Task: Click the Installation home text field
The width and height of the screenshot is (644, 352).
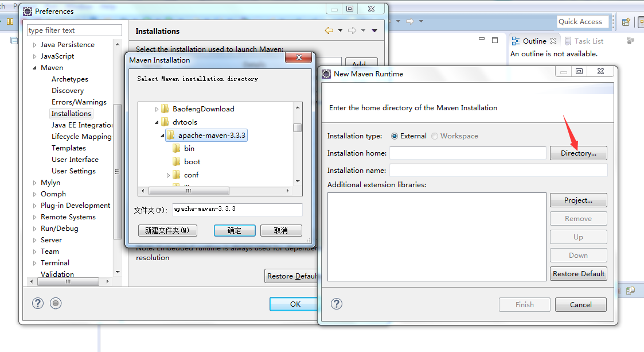Action: click(x=468, y=153)
